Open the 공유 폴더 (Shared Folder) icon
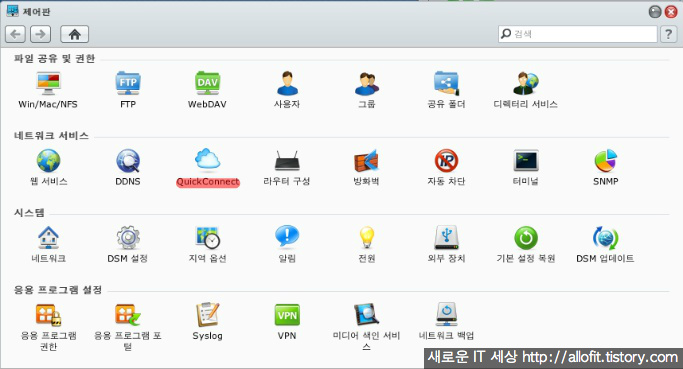The width and height of the screenshot is (683, 369). (x=446, y=83)
